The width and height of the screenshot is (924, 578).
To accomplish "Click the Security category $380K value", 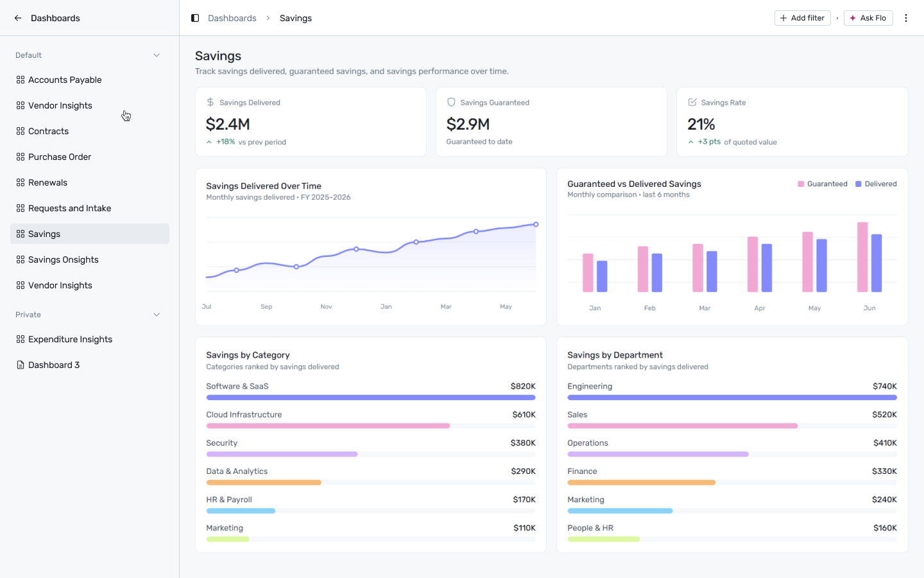I will pos(523,443).
